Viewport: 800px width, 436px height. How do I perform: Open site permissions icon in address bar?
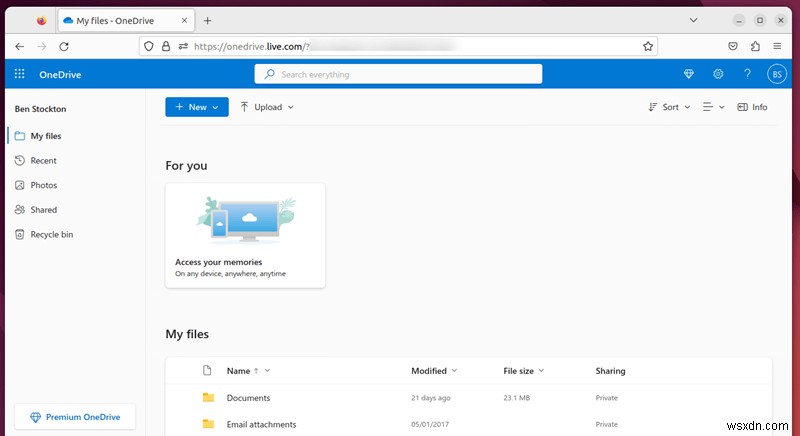183,46
